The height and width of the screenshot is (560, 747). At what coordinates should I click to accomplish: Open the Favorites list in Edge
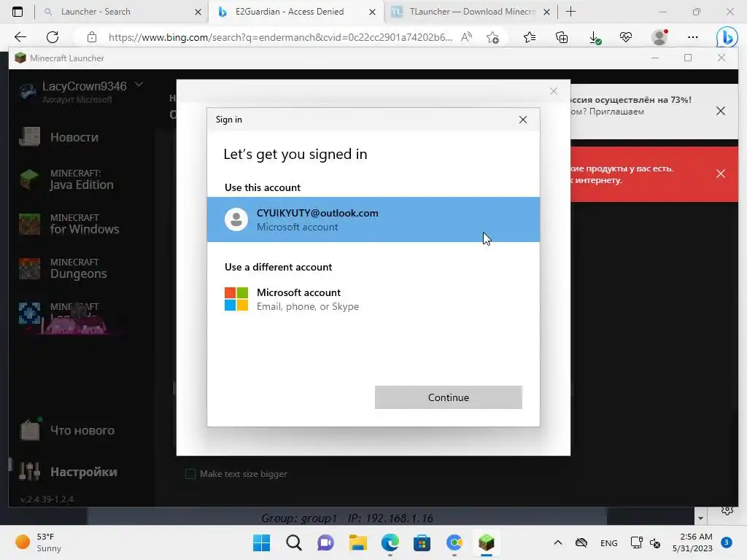point(530,36)
